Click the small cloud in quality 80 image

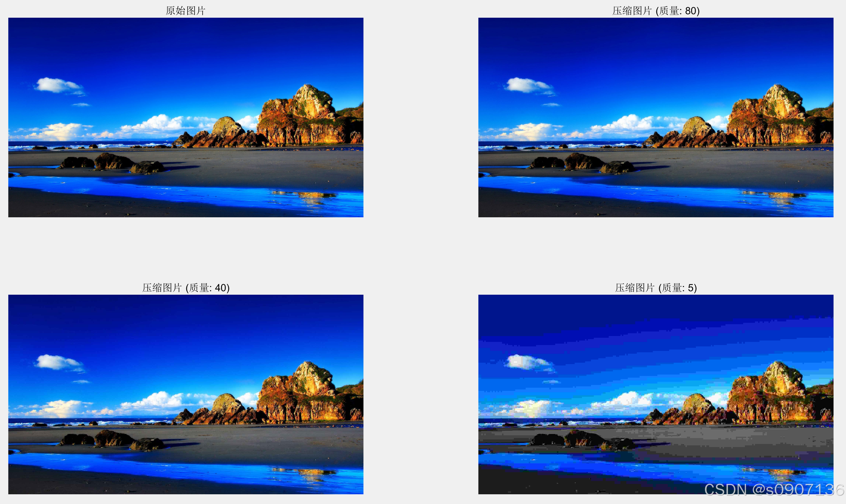(527, 85)
